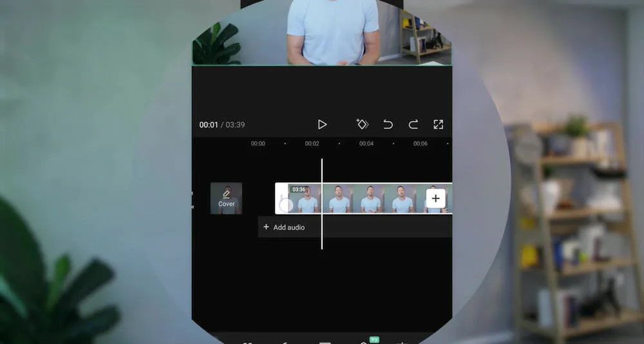Tap the white plus to add clip
This screenshot has width=644, height=344.
[435, 198]
